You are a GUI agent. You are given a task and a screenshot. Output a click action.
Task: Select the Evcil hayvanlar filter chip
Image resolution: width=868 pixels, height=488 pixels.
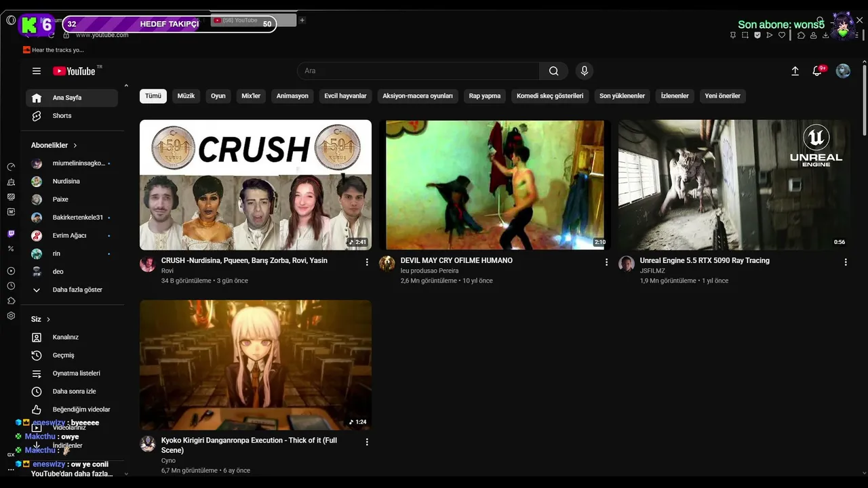click(x=345, y=96)
